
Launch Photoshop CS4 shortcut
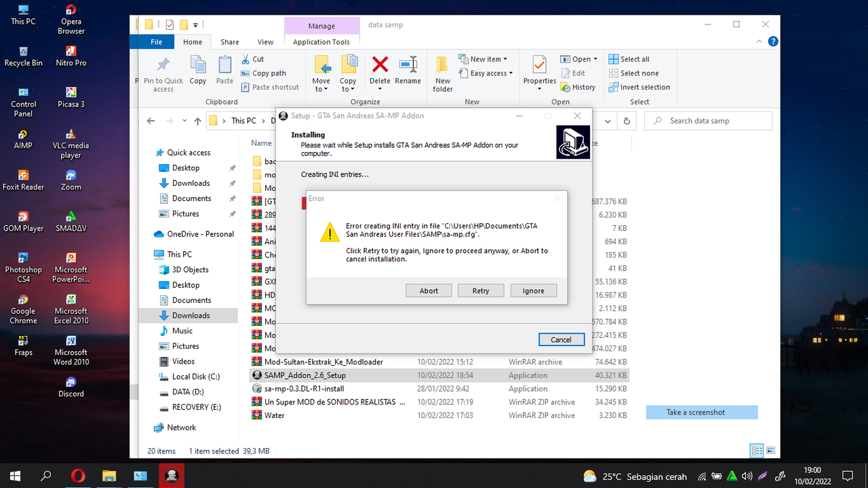(x=23, y=268)
